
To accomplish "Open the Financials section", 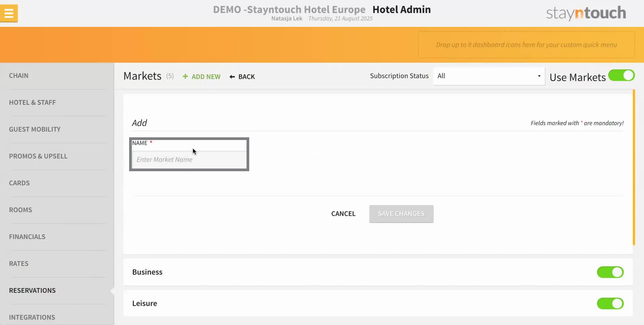I will [x=27, y=237].
